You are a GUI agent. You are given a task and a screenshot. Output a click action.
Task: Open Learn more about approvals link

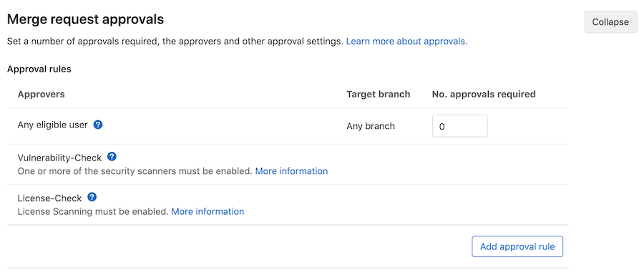406,42
